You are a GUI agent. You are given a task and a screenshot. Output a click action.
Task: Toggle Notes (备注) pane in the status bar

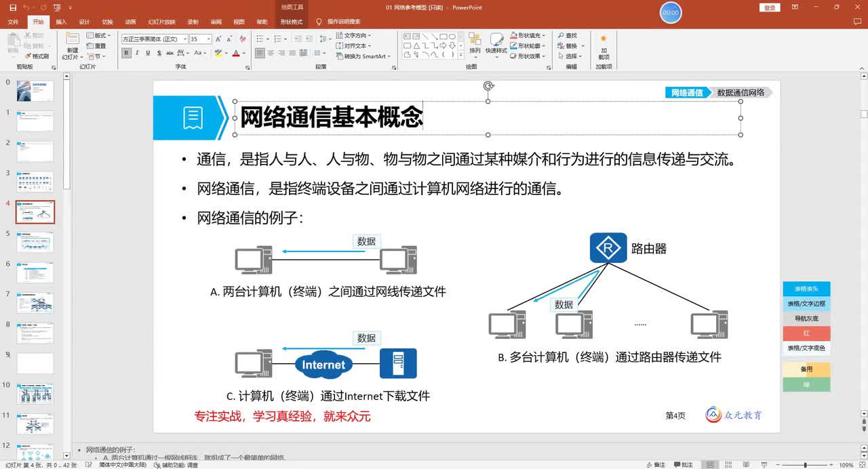(656, 465)
